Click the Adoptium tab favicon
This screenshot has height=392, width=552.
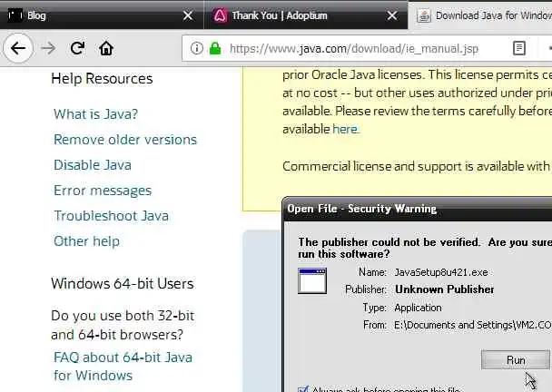pyautogui.click(x=220, y=15)
